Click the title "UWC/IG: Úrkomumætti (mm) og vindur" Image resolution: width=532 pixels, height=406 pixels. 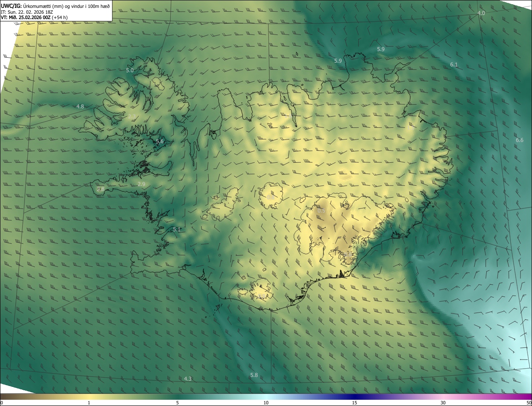point(56,6)
